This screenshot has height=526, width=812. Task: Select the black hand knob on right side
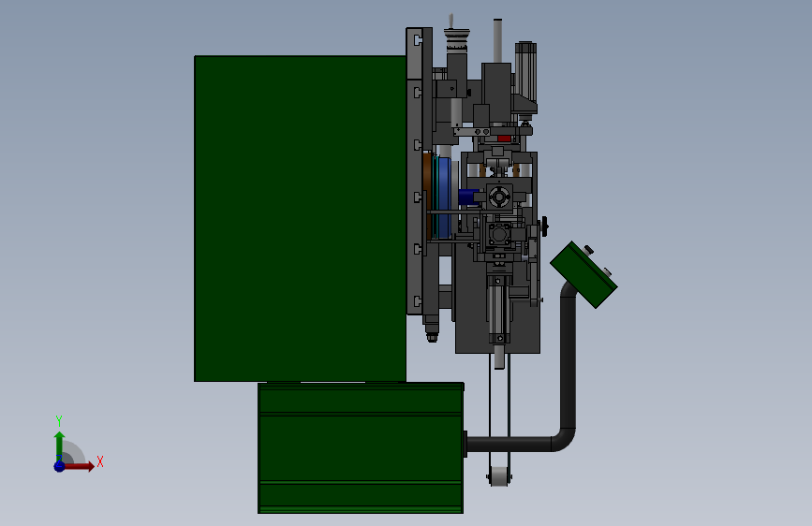click(x=544, y=226)
